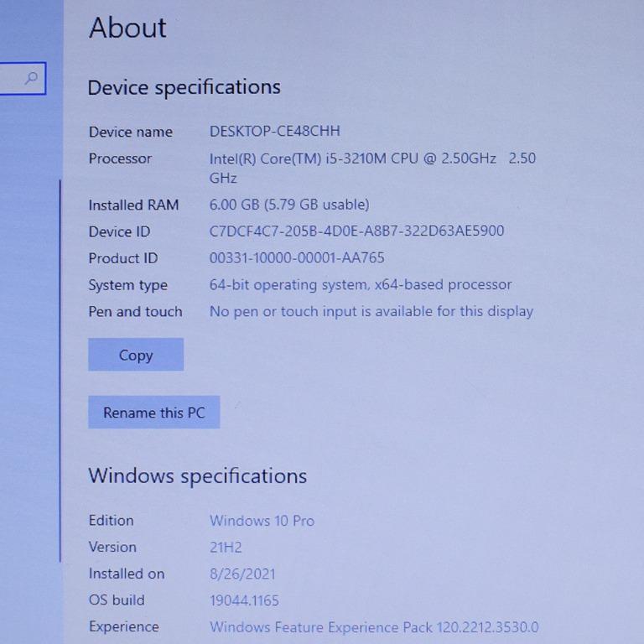The width and height of the screenshot is (644, 644).
Task: Click the Rename this PC button
Action: pyautogui.click(x=153, y=413)
